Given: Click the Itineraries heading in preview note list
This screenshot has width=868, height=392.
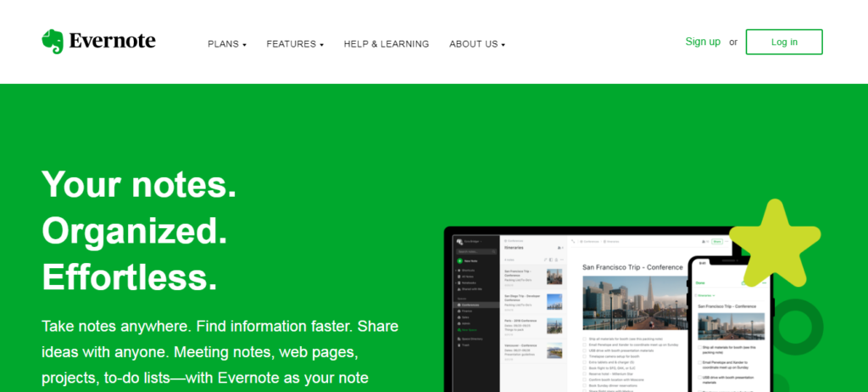Looking at the screenshot, I should (514, 247).
